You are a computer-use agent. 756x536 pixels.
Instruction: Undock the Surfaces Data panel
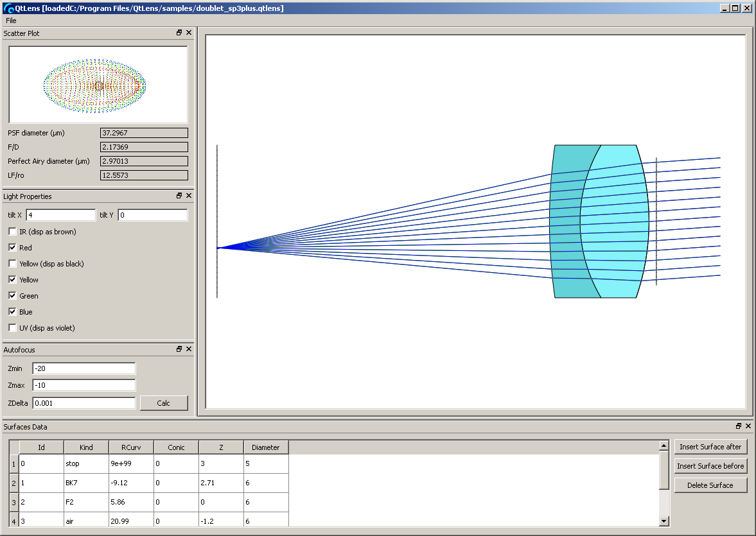739,426
